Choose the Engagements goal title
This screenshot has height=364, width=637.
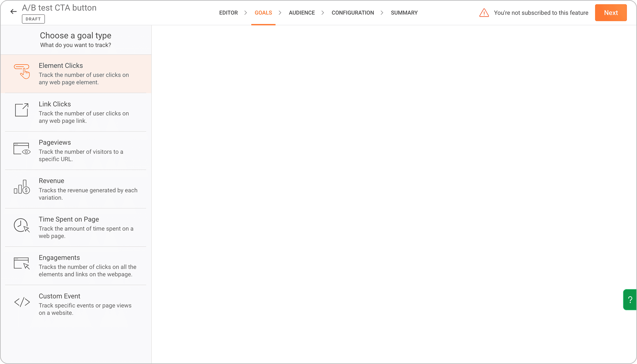[59, 258]
